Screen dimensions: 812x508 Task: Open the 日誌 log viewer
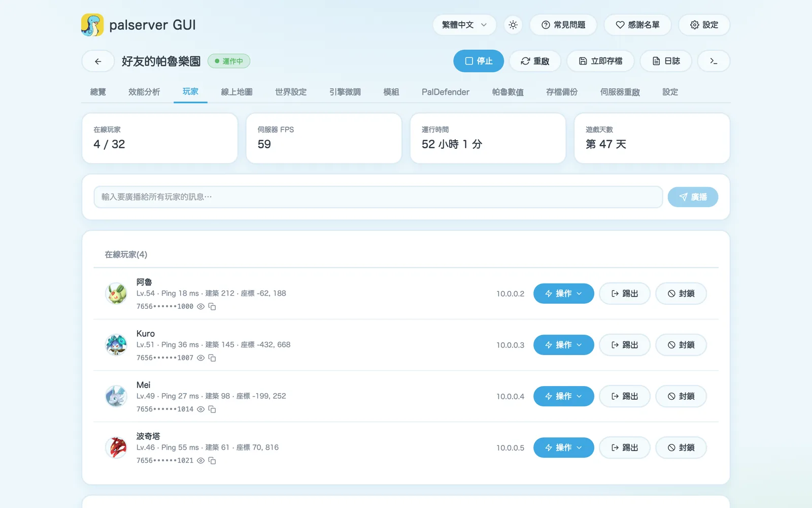[666, 61]
